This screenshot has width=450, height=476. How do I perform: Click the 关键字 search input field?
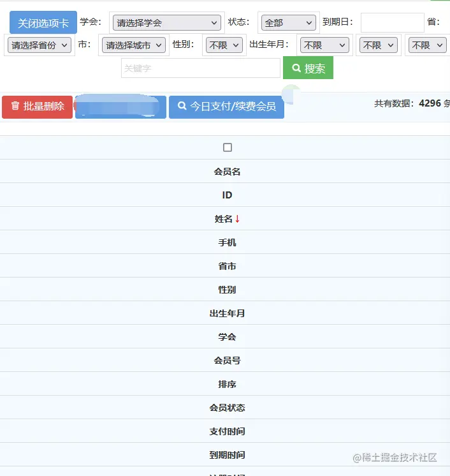[x=201, y=68]
